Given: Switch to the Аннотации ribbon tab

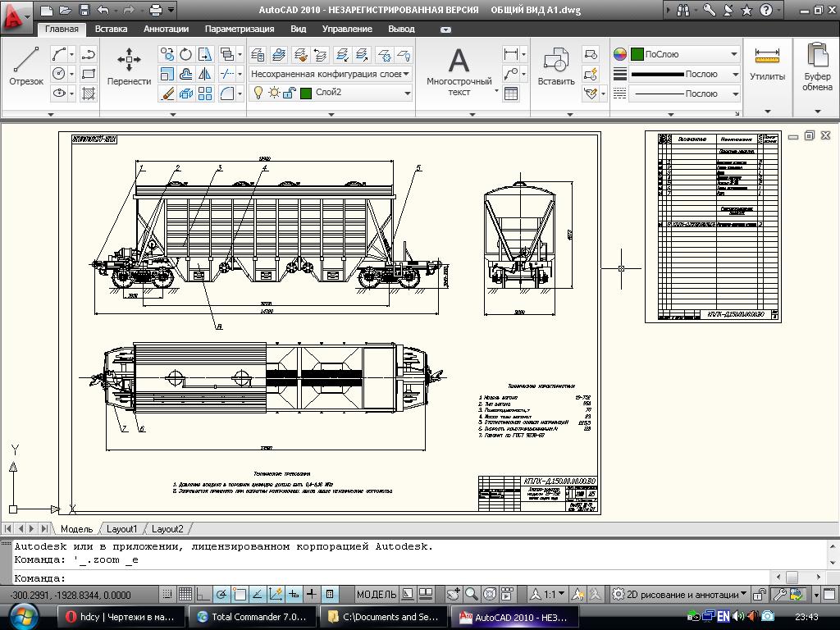Looking at the screenshot, I should click(166, 29).
